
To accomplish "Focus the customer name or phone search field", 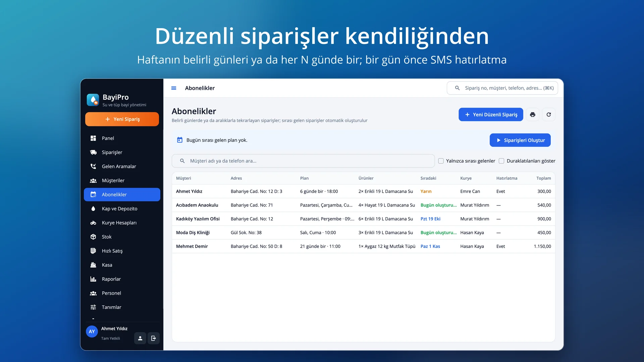I will click(303, 161).
